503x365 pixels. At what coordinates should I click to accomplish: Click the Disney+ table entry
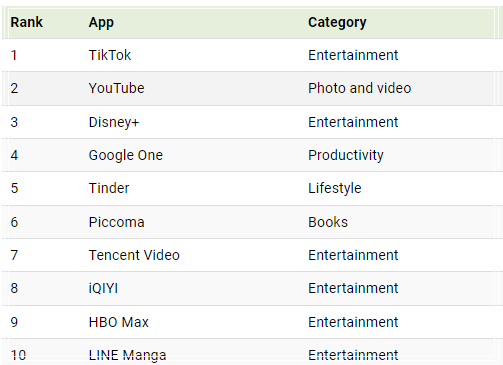tap(114, 122)
